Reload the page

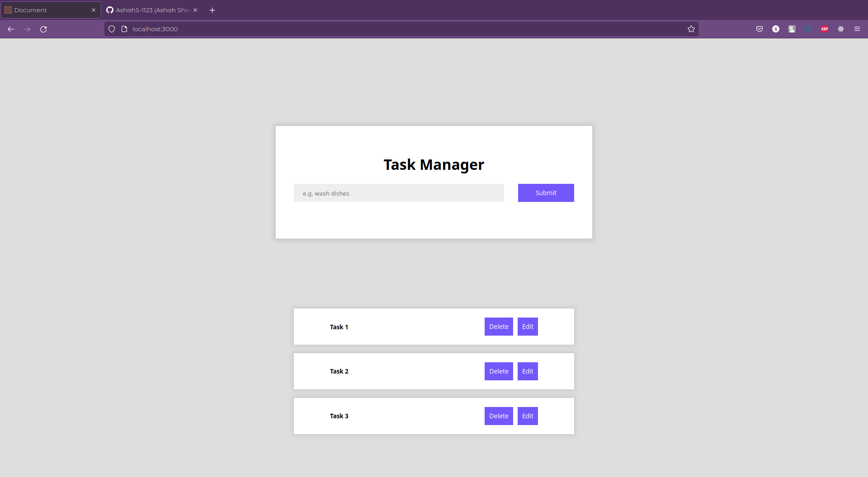point(43,29)
